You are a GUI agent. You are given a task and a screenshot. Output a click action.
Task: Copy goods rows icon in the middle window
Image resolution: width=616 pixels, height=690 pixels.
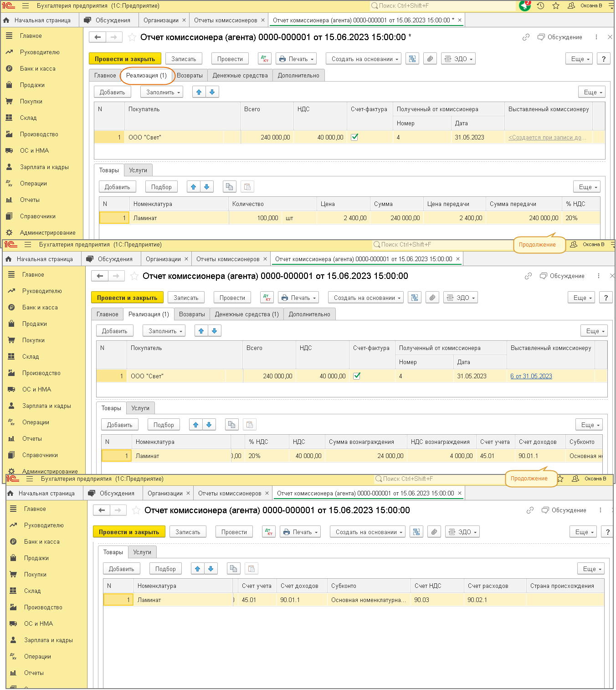231,425
